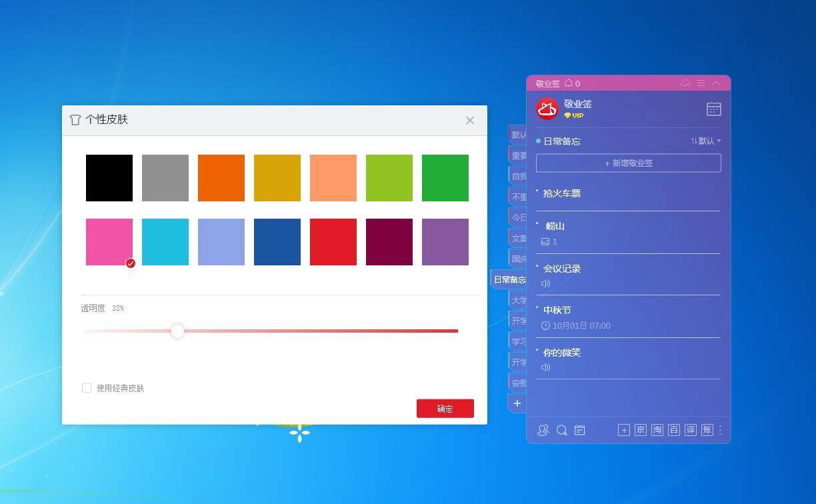Viewport: 816px width, 504px height.
Task: Select the orange skin color swatch
Action: pos(221,178)
